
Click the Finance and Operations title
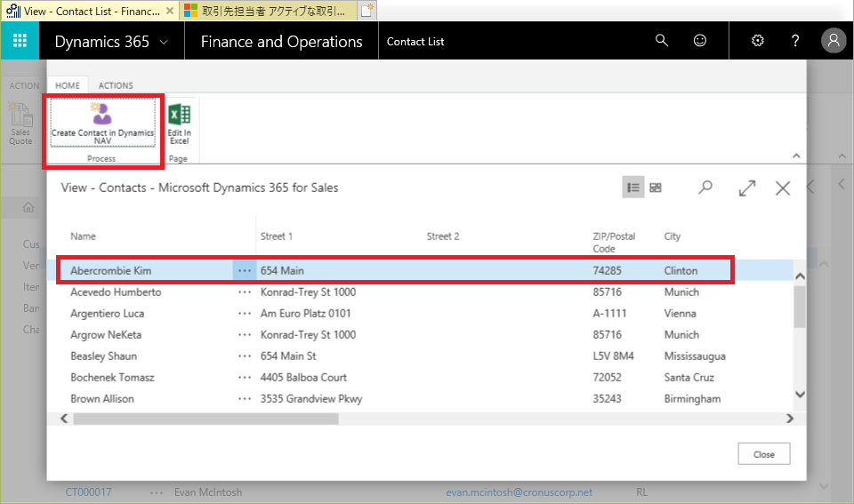(x=281, y=42)
